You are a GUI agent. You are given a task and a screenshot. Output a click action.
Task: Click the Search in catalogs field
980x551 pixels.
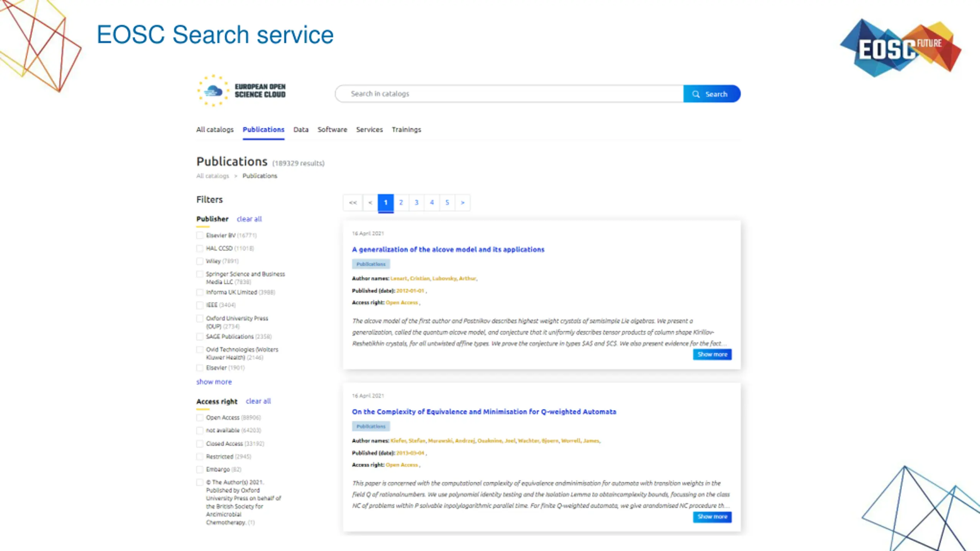(509, 94)
